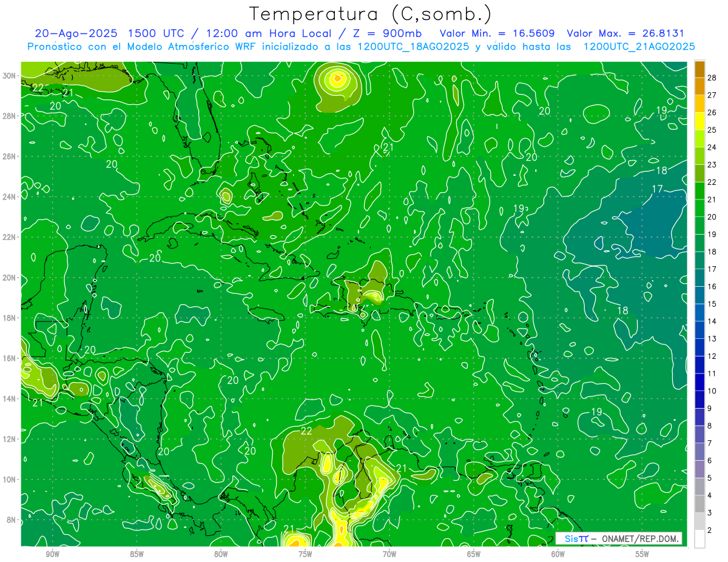Viewport: 728px width, 562px height.
Task: Click the '28' value on the color scale
Action: [x=712, y=78]
